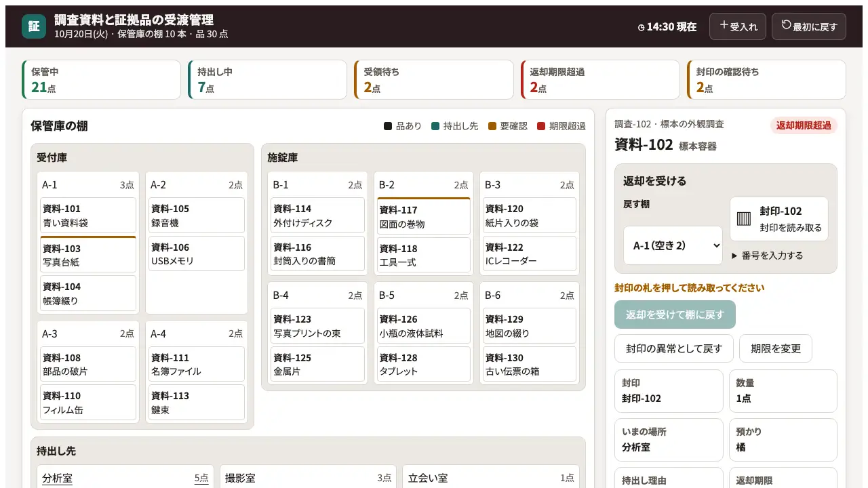This screenshot has height=488, width=868.
Task: Select item 資料-123 写真プリントの束
Action: pos(317,326)
